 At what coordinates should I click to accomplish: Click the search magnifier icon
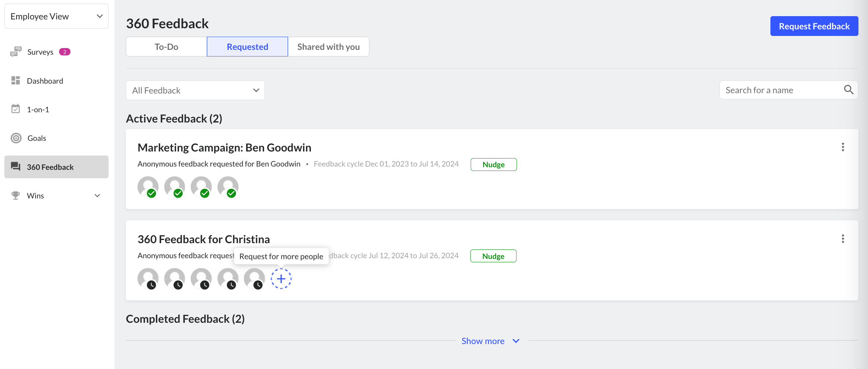(x=849, y=90)
